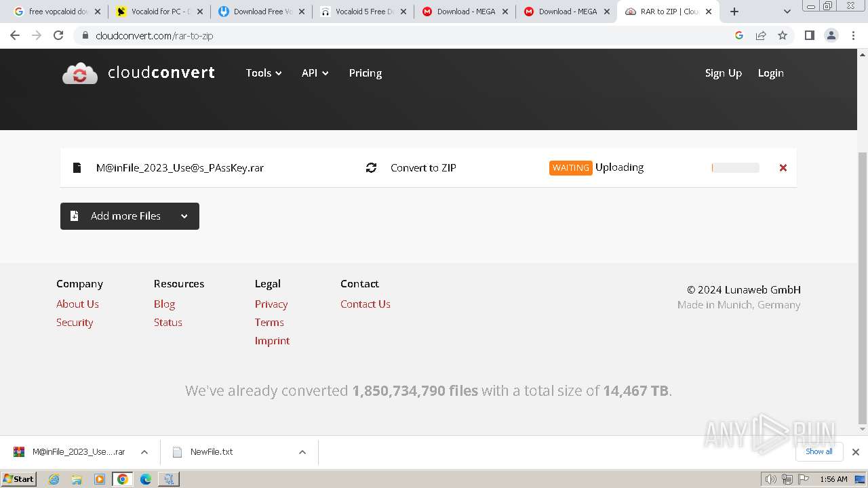Open the Privacy link
Screen dimensions: 868x488
(x=271, y=304)
